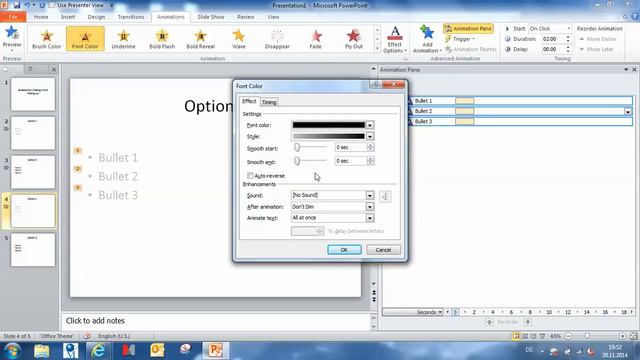640x360 pixels.
Task: Click the Preview animation button
Action: pos(12,37)
